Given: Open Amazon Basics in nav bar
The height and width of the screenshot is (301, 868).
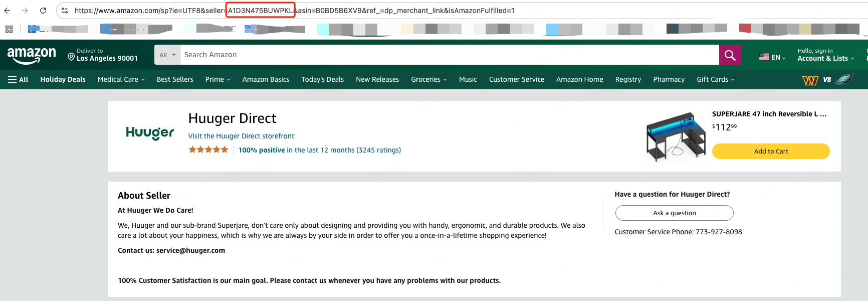Looking at the screenshot, I should (x=266, y=79).
